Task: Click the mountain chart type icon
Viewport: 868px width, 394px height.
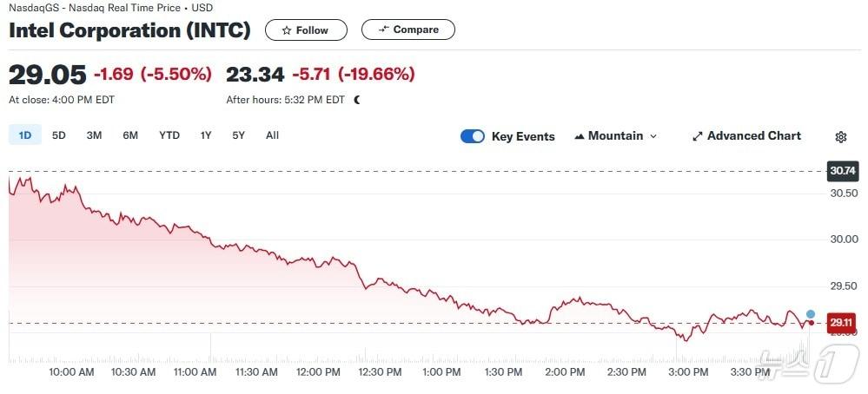Action: tap(580, 136)
